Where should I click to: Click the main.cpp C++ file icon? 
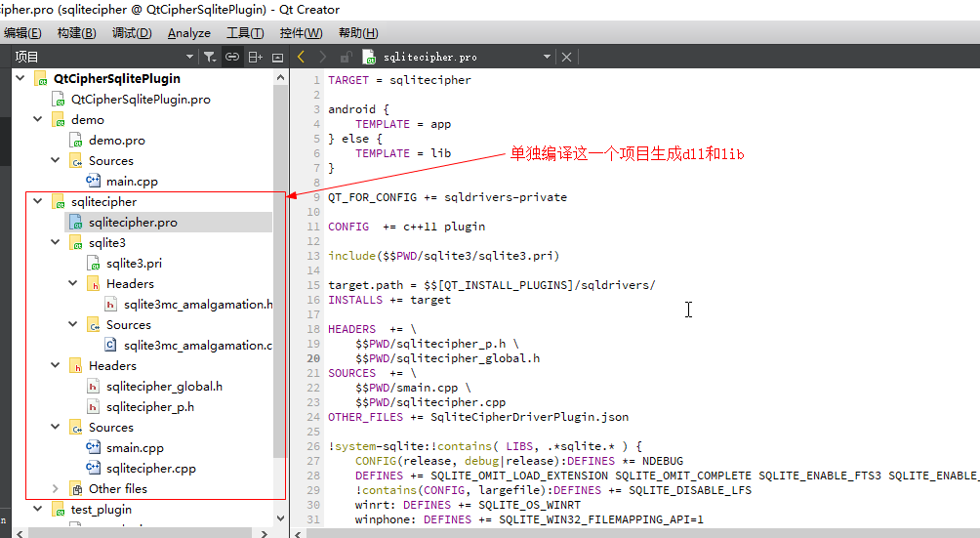coord(93,182)
